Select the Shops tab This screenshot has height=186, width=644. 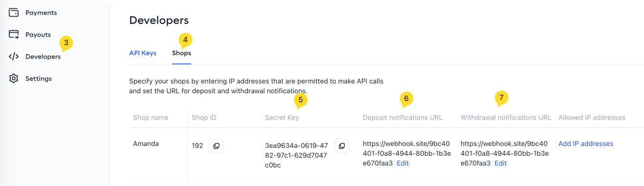[181, 53]
